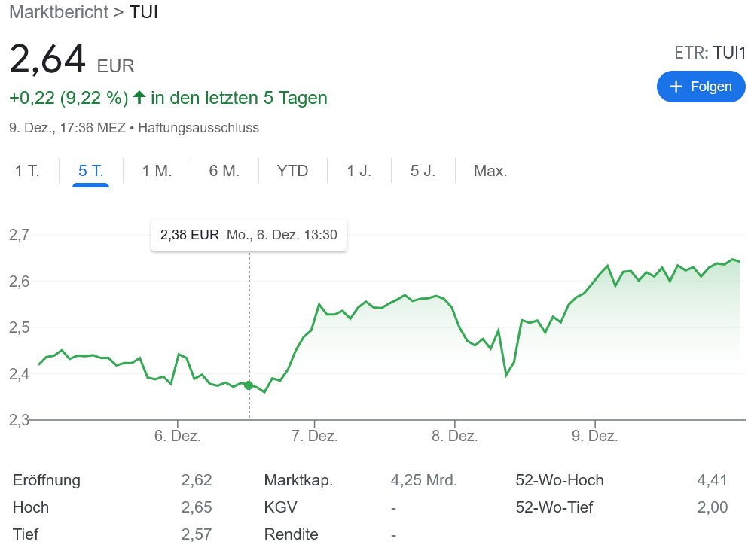This screenshot has width=748, height=560.
Task: Switch to the 1 J. view
Action: pos(359,171)
